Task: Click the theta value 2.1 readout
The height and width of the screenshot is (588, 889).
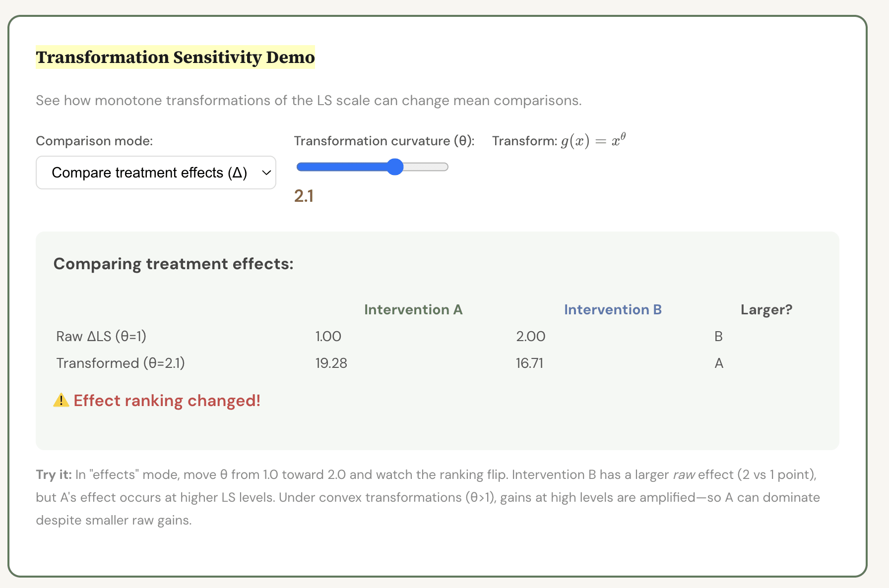Action: click(x=304, y=196)
